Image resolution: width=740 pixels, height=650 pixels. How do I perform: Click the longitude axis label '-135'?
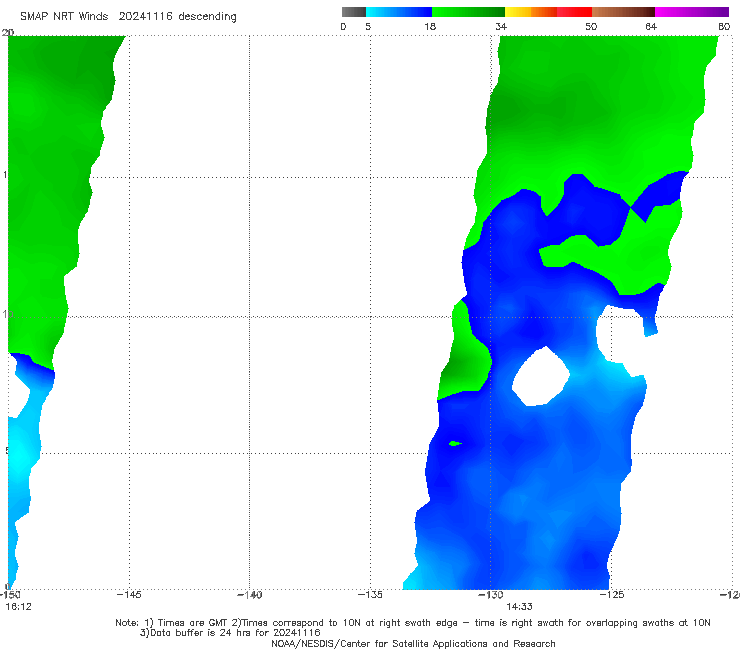pos(370,595)
